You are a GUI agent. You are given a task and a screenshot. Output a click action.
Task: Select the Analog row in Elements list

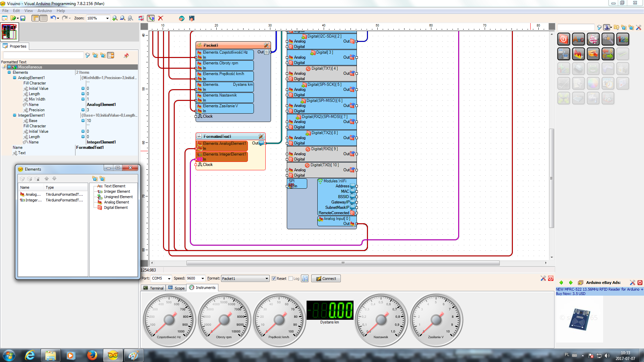52,194
